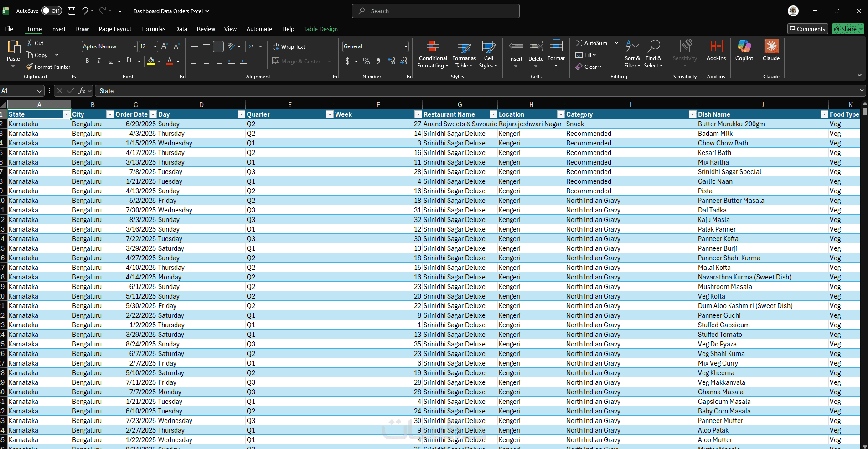Switch to the Table Design tab
This screenshot has width=868, height=449.
[x=320, y=29]
